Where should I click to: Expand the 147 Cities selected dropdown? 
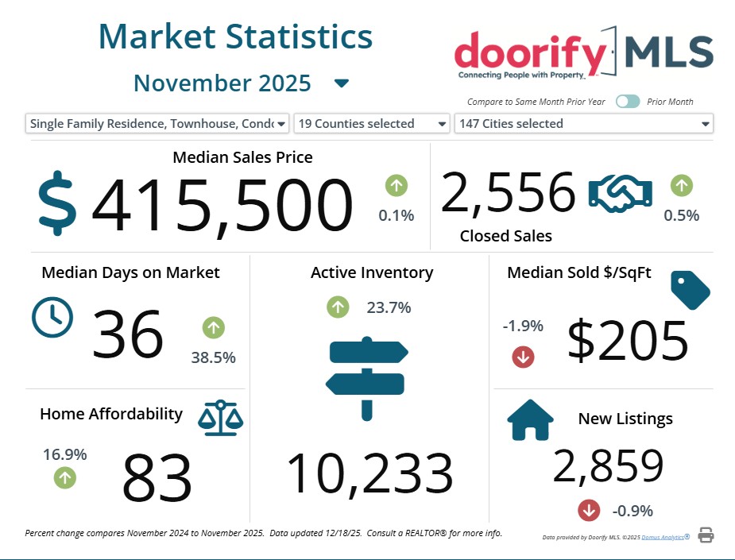point(705,124)
